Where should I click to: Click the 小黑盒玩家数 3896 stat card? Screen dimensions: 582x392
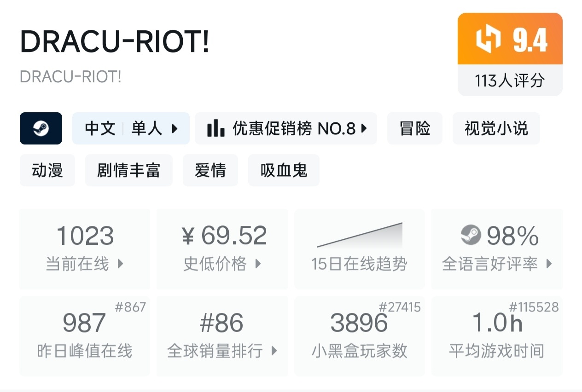pyautogui.click(x=359, y=336)
